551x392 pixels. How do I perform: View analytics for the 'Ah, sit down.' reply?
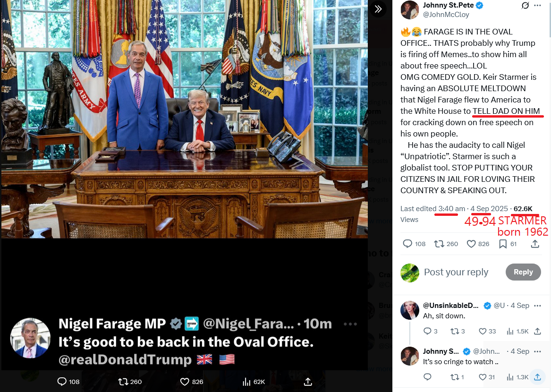[517, 331]
